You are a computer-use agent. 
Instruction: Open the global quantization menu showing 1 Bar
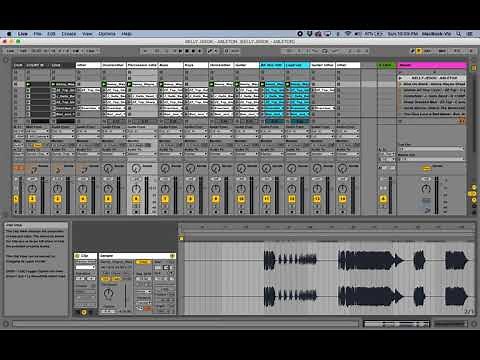(x=91, y=51)
